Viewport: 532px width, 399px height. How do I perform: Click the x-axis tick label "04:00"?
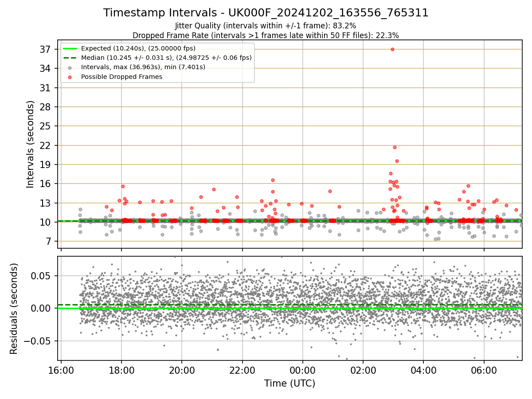click(423, 370)
